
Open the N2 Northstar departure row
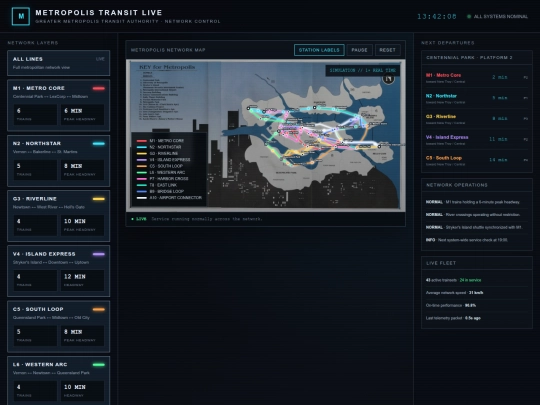(477, 98)
